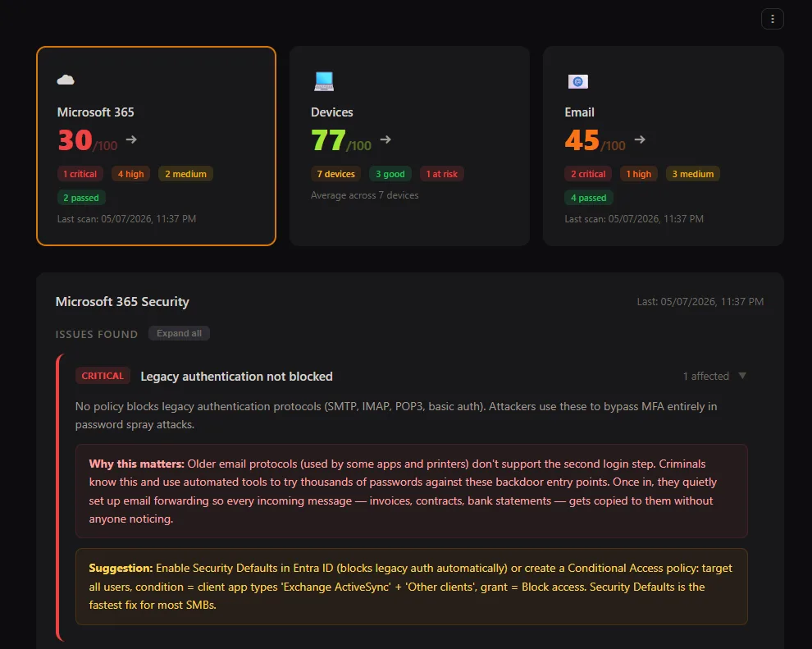Click arrow next to Microsoft 365 score
812x649 pixels.
[x=131, y=139]
